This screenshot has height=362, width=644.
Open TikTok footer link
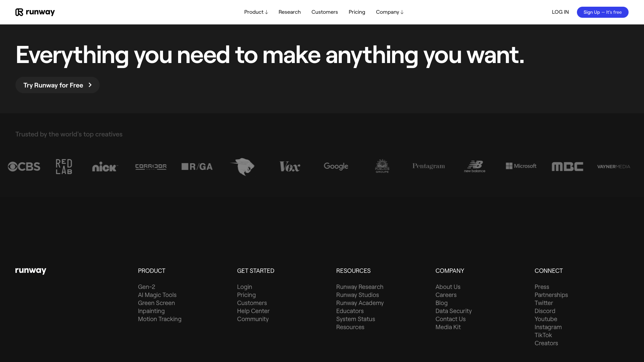point(543,335)
